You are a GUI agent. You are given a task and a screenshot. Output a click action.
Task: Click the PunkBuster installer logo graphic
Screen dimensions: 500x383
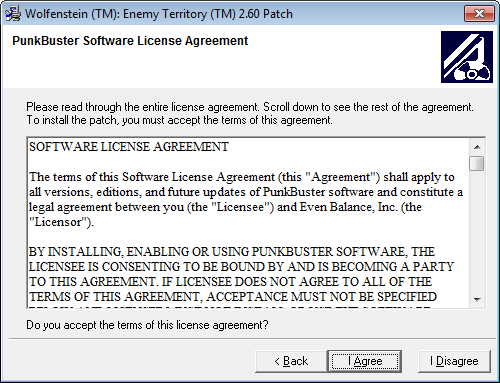467,57
